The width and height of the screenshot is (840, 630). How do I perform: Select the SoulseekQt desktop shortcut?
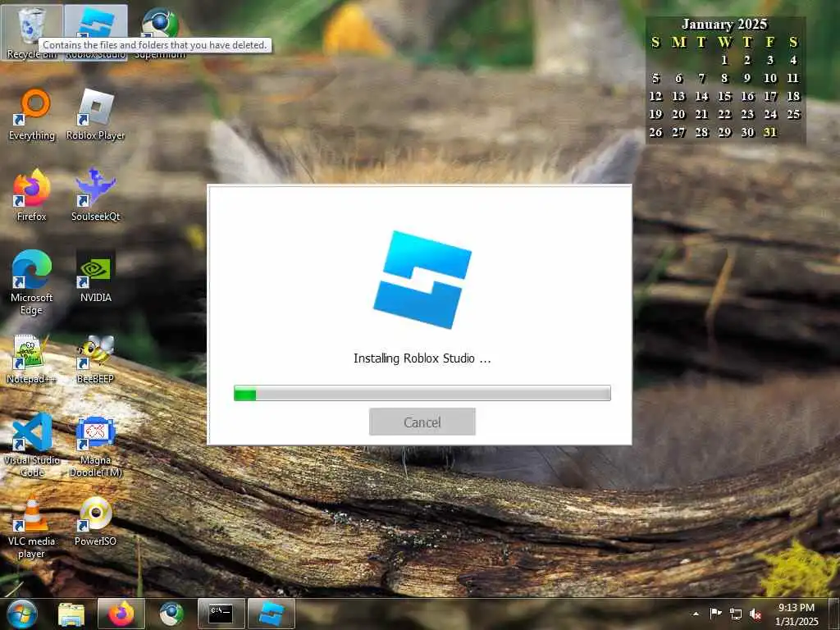click(96, 195)
